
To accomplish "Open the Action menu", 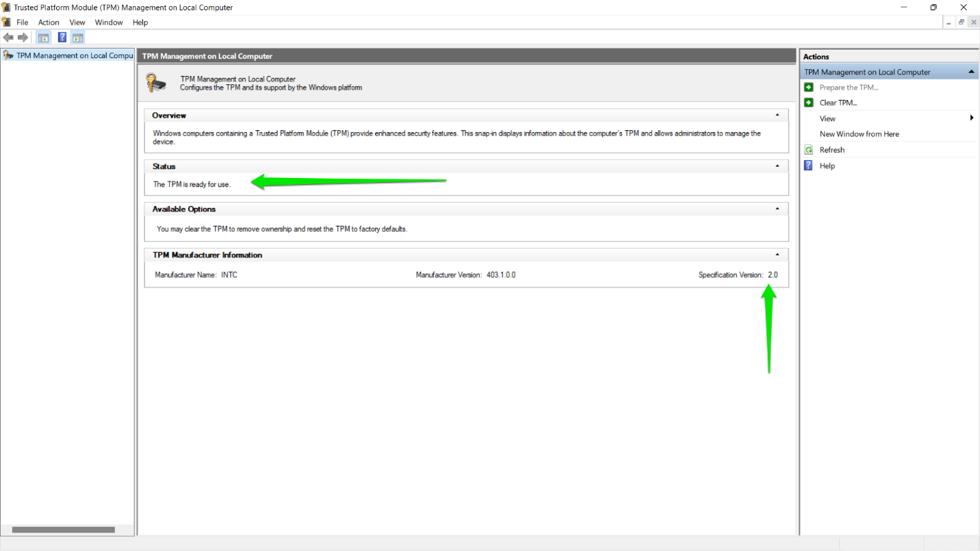I will point(49,22).
